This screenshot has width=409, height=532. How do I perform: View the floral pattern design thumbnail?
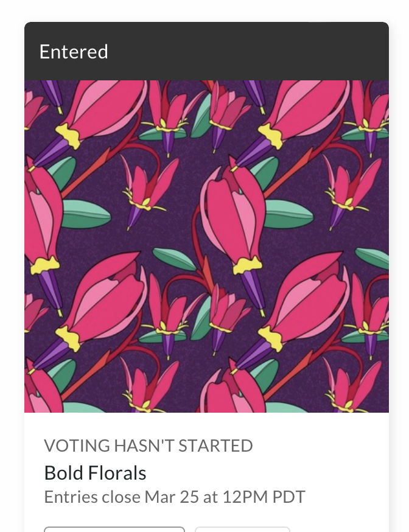coord(206,247)
